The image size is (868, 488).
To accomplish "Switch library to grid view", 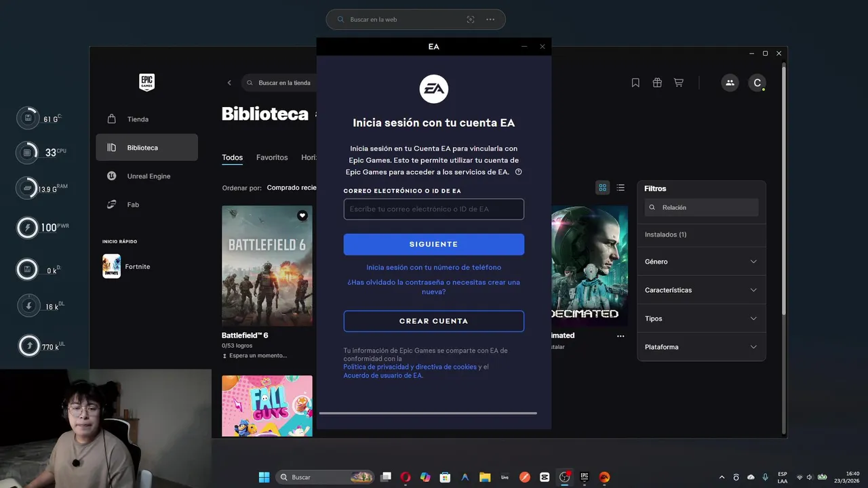I will click(602, 188).
